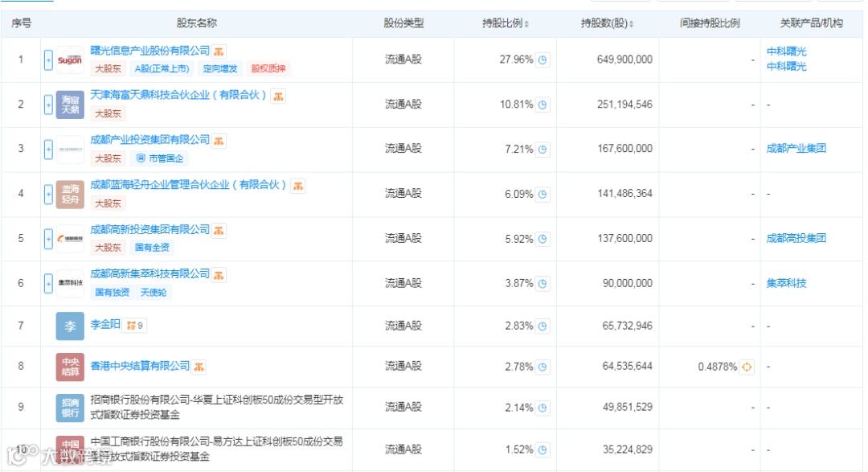Open equity structure icon beside 成都高新投资集团有限公司
Viewport: 868px width, 472px height.
(219, 231)
